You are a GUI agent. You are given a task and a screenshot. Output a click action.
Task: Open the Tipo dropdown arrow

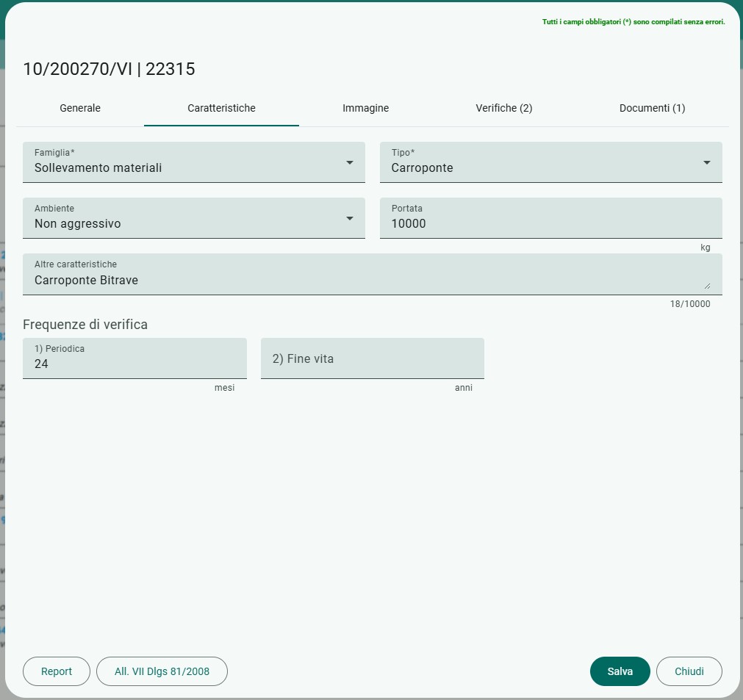706,162
